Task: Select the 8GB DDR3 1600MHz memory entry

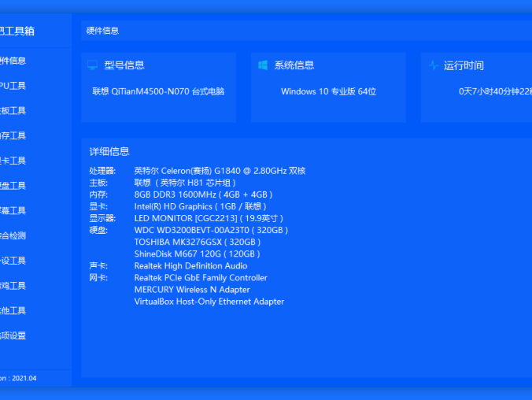Action: click(x=204, y=195)
